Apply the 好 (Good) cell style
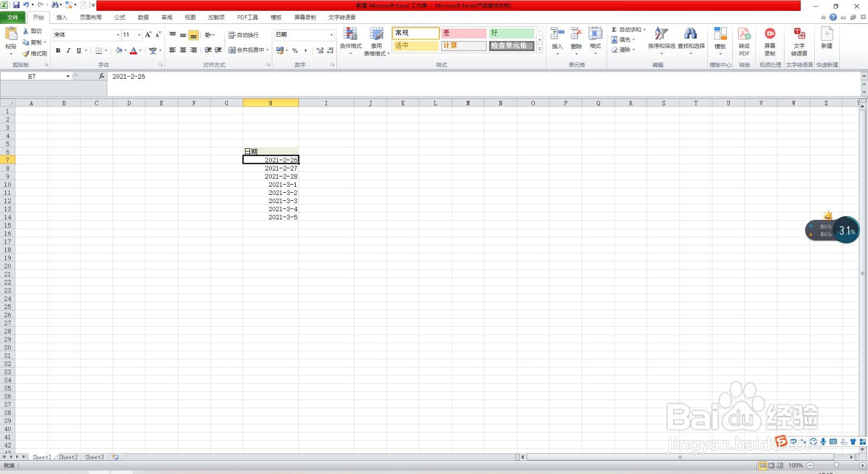This screenshot has height=474, width=868. [x=511, y=33]
